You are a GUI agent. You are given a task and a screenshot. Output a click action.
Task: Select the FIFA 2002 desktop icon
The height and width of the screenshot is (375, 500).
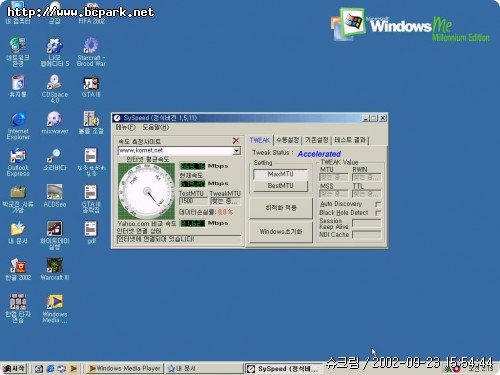[x=91, y=13]
